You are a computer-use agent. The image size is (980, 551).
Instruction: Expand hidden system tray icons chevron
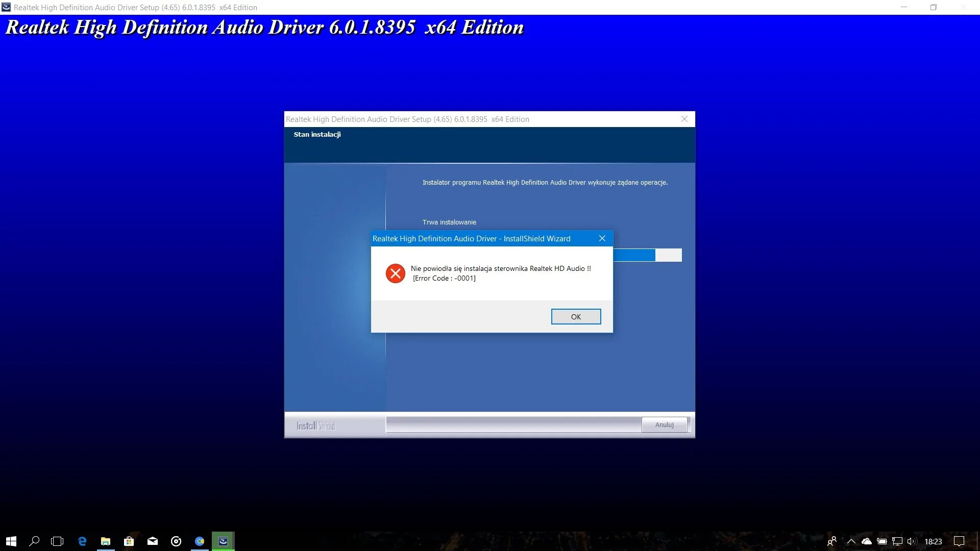(851, 541)
